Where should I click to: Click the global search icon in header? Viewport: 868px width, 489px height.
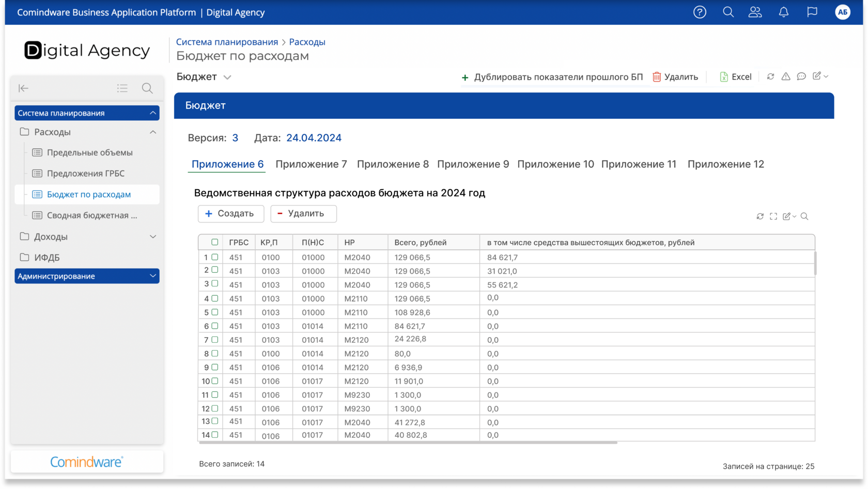pos(729,12)
